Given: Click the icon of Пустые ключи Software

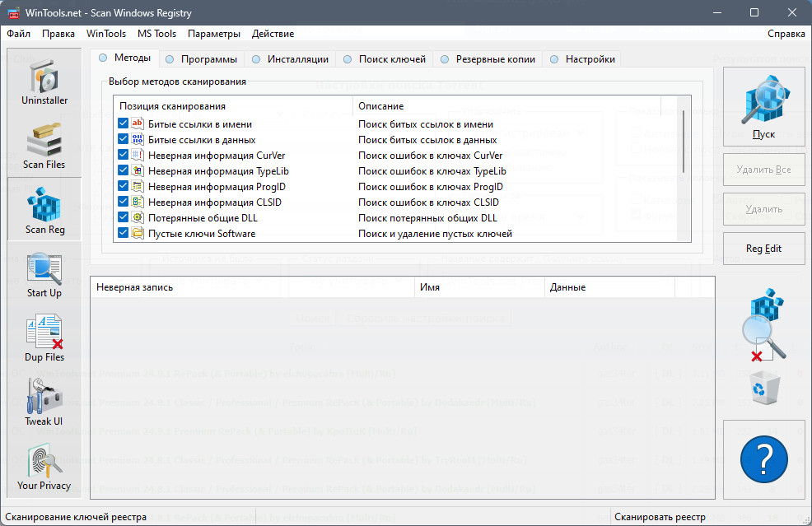Looking at the screenshot, I should [138, 233].
